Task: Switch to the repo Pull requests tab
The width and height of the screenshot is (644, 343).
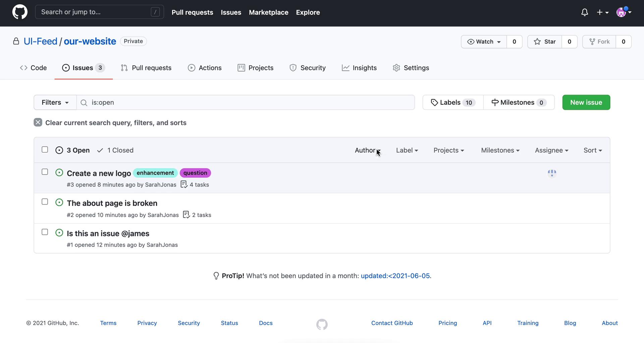Action: 146,68
